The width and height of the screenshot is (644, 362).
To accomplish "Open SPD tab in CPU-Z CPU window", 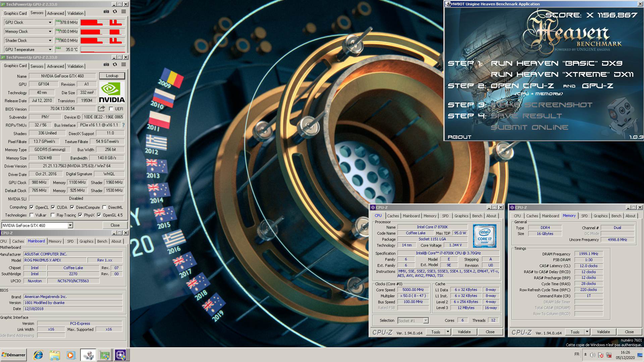I will (445, 216).
